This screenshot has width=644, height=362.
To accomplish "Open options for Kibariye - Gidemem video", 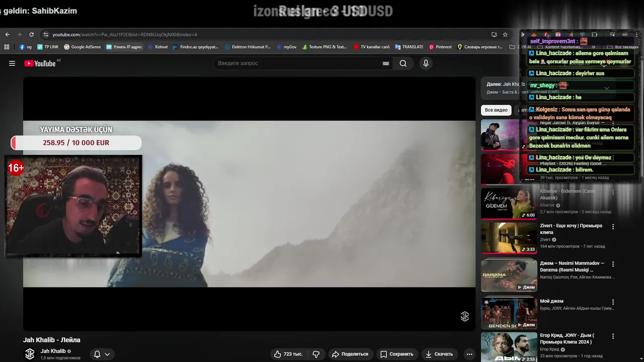I will tap(613, 192).
